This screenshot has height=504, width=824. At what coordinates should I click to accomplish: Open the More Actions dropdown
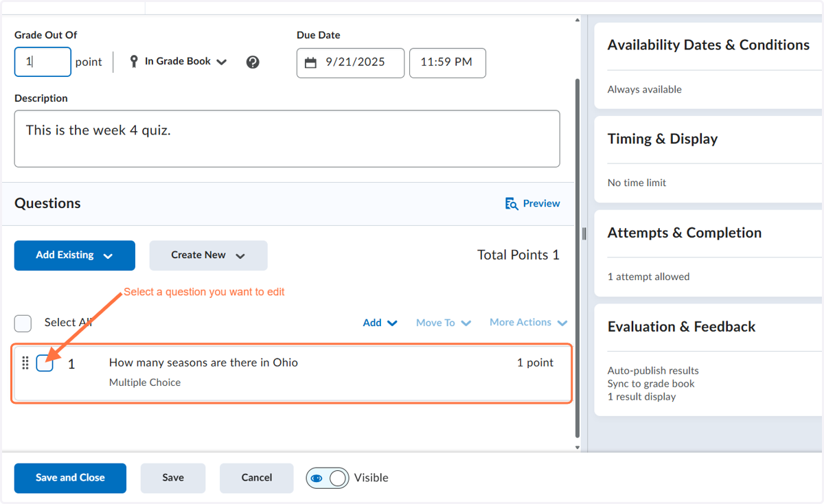[x=529, y=323]
